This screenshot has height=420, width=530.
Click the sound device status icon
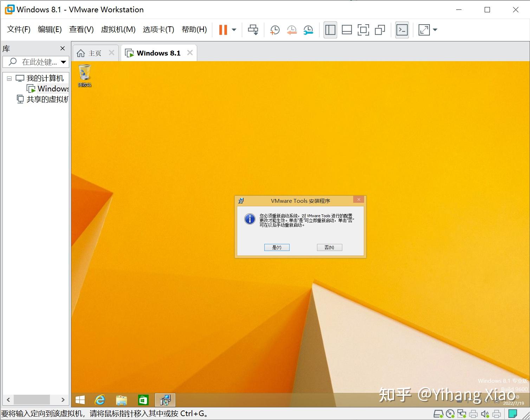pyautogui.click(x=484, y=414)
